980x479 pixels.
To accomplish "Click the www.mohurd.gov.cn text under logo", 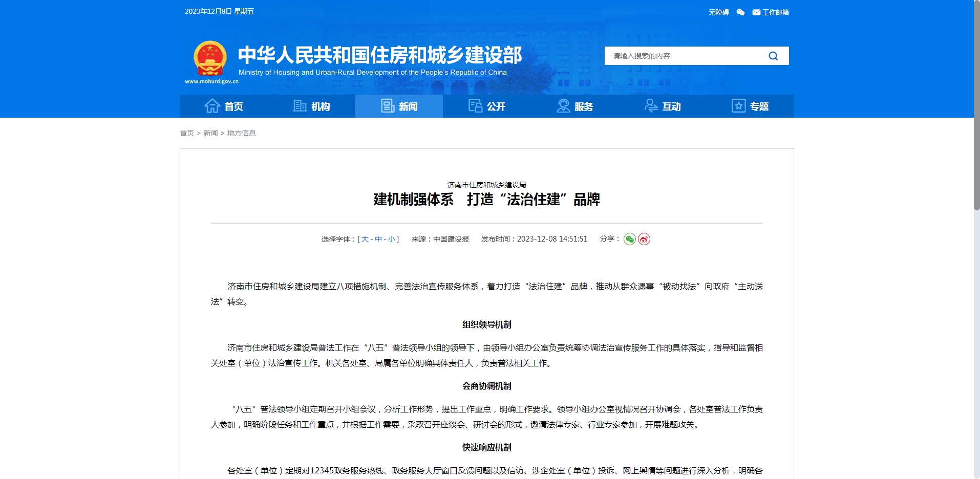I will 211,81.
